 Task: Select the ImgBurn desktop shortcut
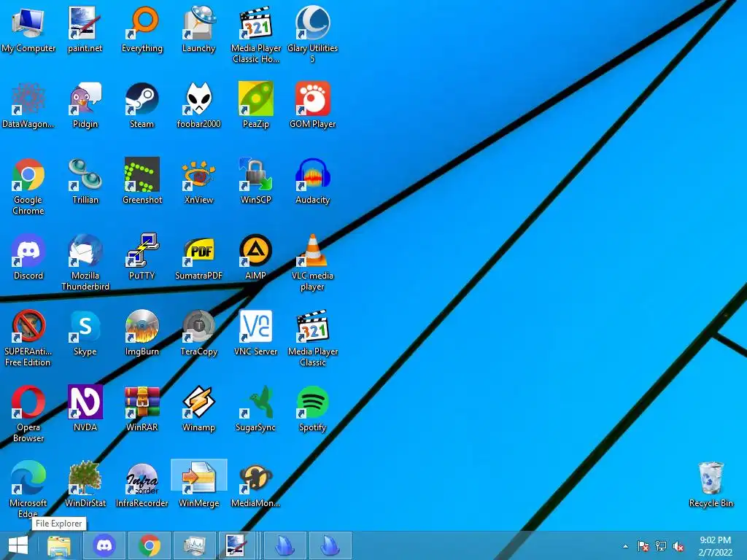(x=142, y=332)
